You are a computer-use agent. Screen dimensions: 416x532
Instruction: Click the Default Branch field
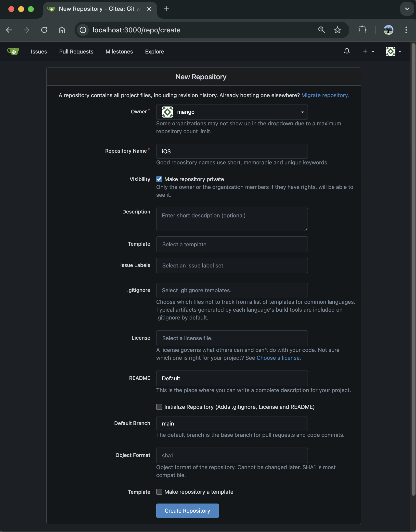point(232,424)
